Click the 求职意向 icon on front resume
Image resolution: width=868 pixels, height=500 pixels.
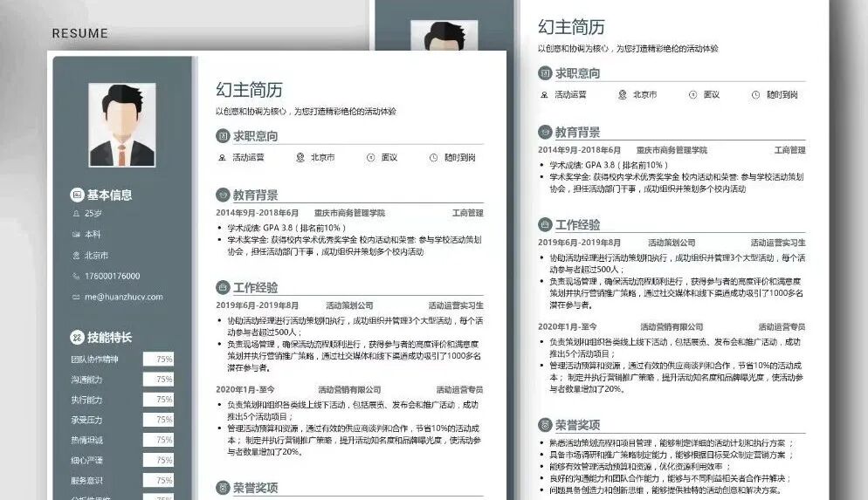coord(223,135)
